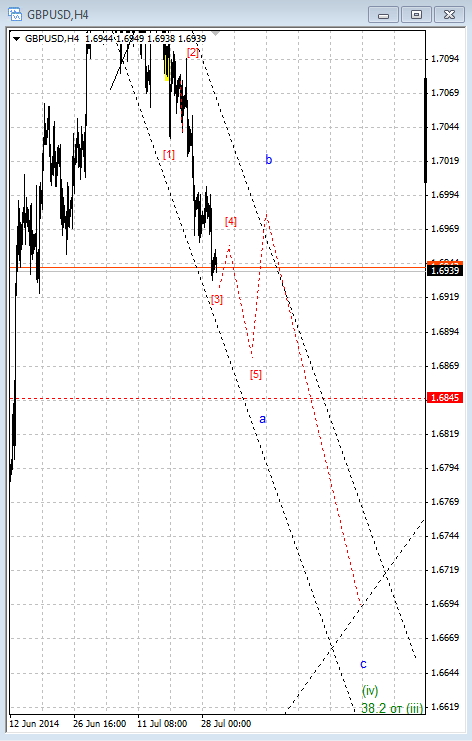The width and height of the screenshot is (472, 741).
Task: Click the green 38.2 от (iii) label
Action: coord(392,708)
